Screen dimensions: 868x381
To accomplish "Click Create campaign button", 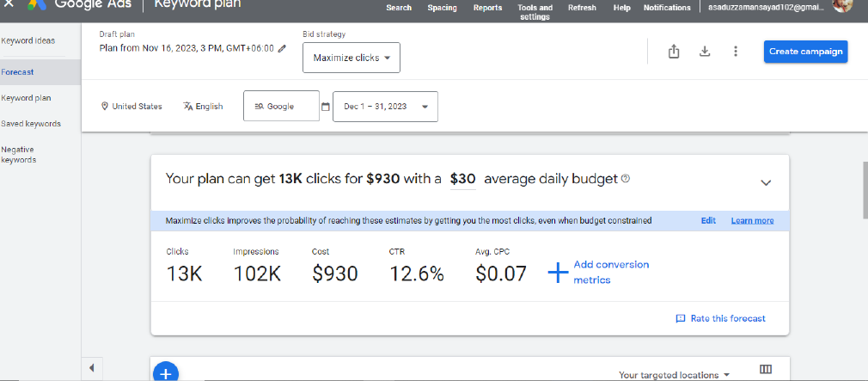I will coord(805,52).
